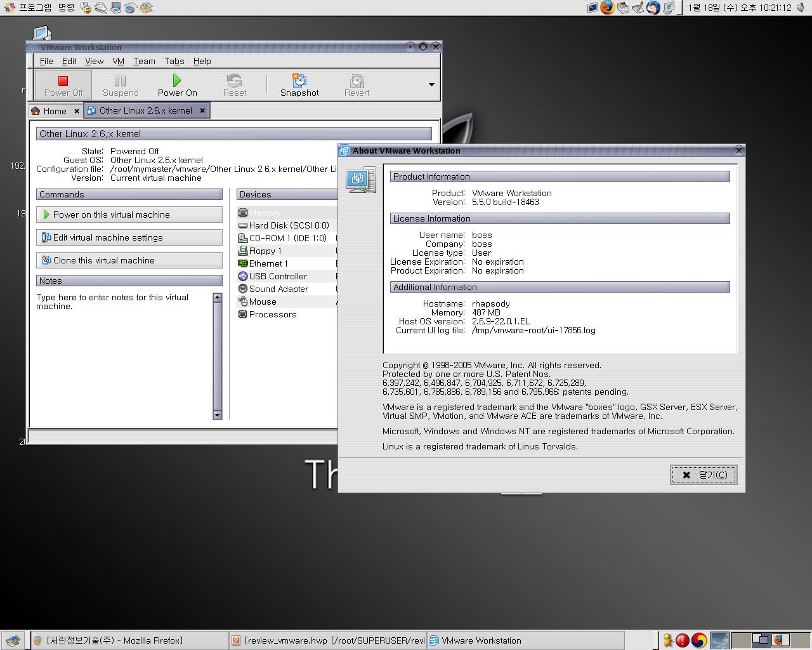Image resolution: width=812 pixels, height=650 pixels.
Task: Click the volume speaker icon
Action: tap(801, 8)
